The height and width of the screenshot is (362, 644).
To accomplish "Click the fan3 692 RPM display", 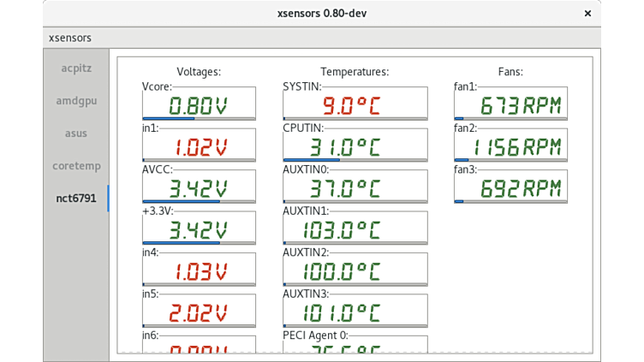I will (510, 188).
